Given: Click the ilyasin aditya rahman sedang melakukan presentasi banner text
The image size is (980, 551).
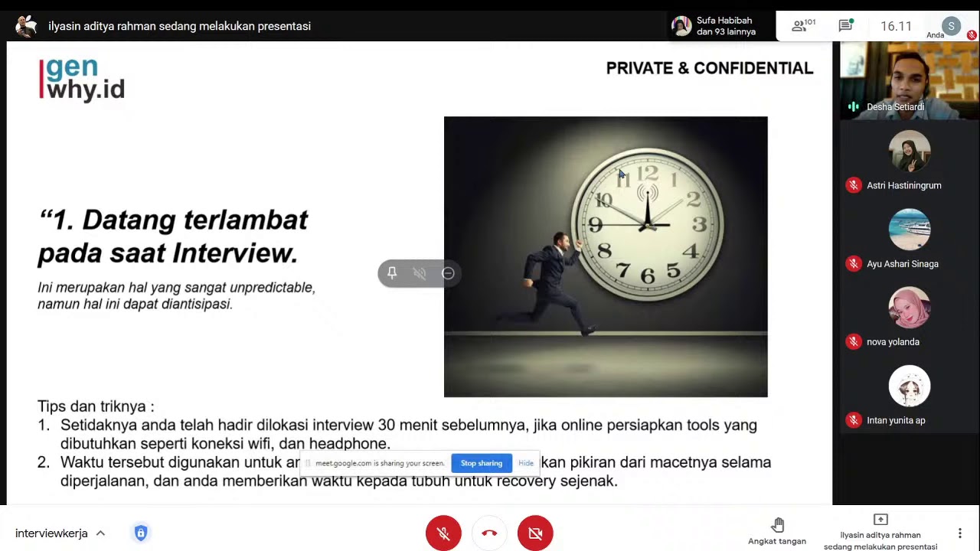Looking at the screenshot, I should coord(179,26).
